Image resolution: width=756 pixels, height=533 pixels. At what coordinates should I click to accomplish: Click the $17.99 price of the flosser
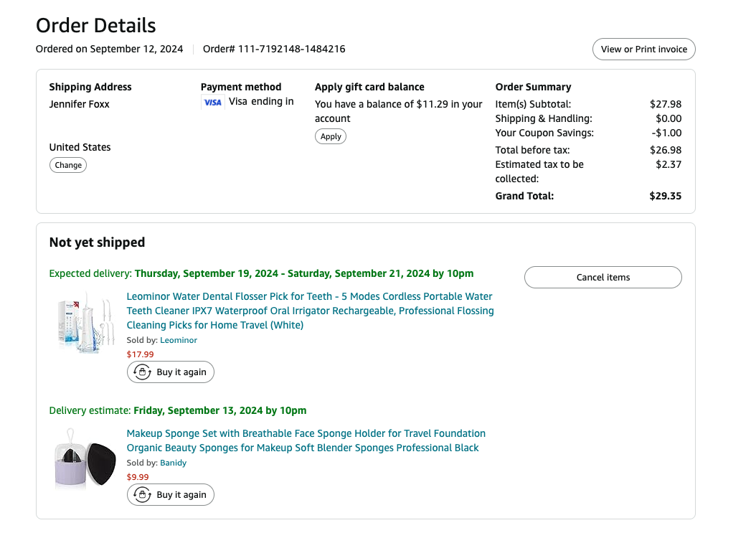click(x=141, y=354)
